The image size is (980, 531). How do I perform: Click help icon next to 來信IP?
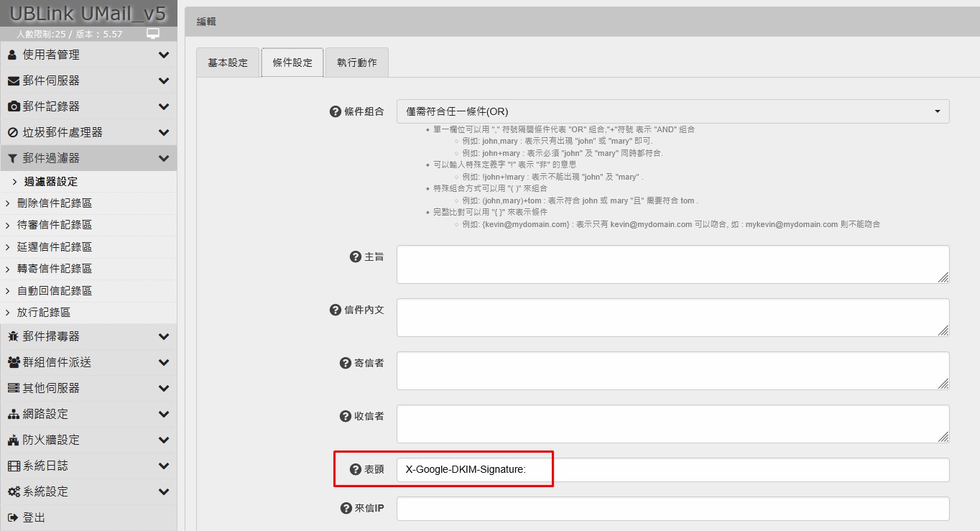point(345,508)
